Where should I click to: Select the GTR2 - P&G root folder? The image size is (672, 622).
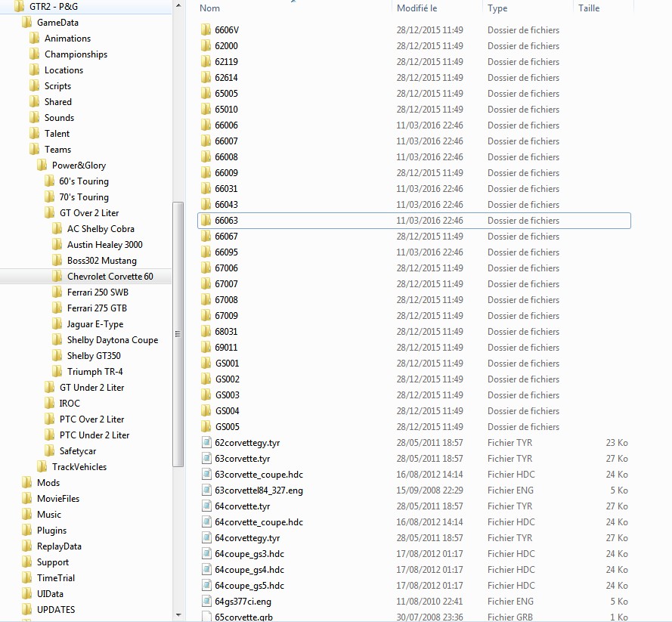click(x=54, y=7)
